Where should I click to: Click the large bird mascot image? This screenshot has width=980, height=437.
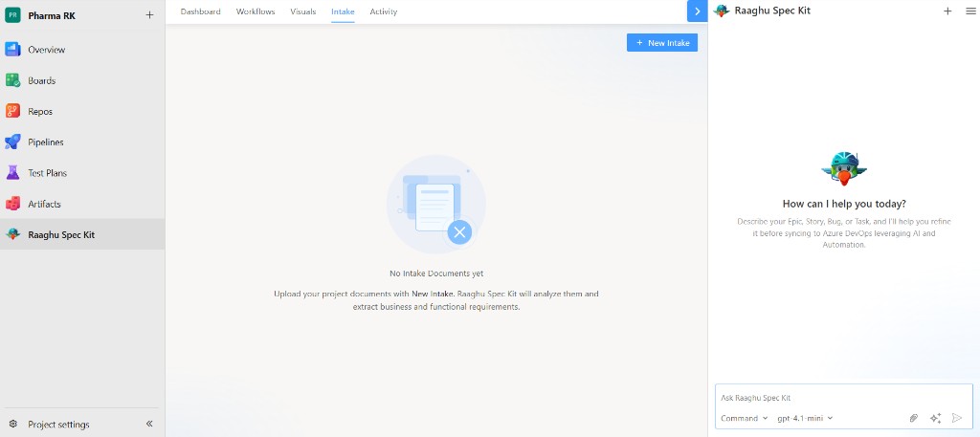coord(844,168)
